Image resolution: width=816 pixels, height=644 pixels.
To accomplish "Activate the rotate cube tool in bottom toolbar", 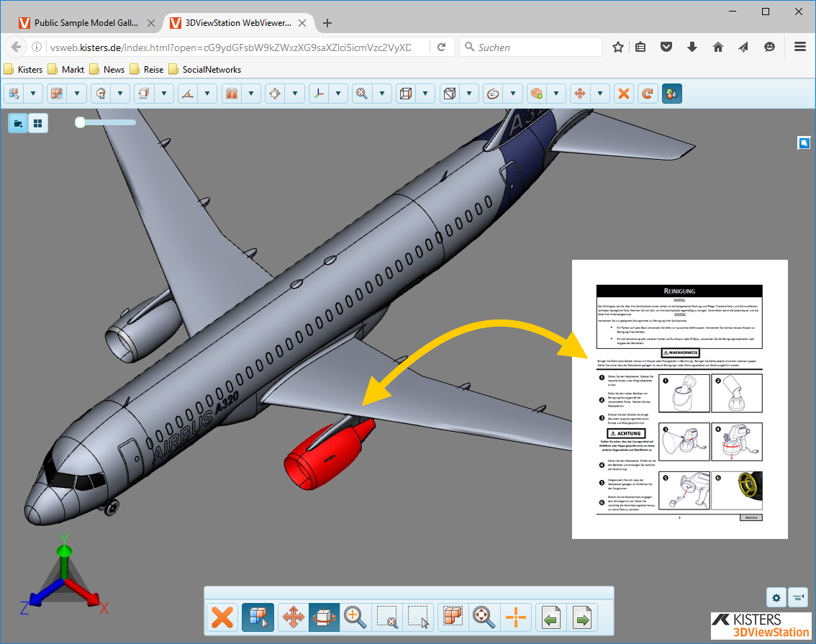I will (324, 617).
